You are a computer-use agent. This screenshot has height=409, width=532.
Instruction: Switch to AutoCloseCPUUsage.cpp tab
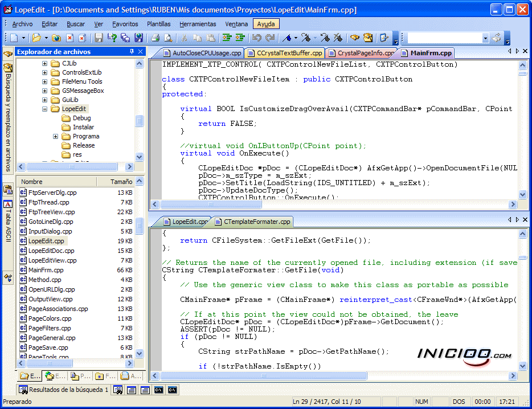203,53
